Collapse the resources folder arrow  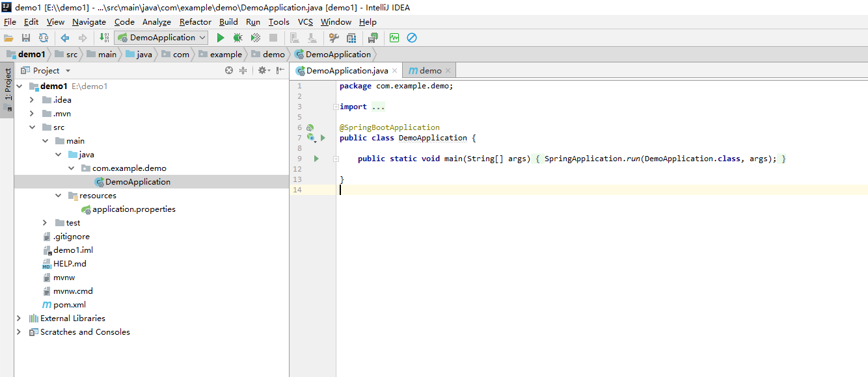click(59, 196)
